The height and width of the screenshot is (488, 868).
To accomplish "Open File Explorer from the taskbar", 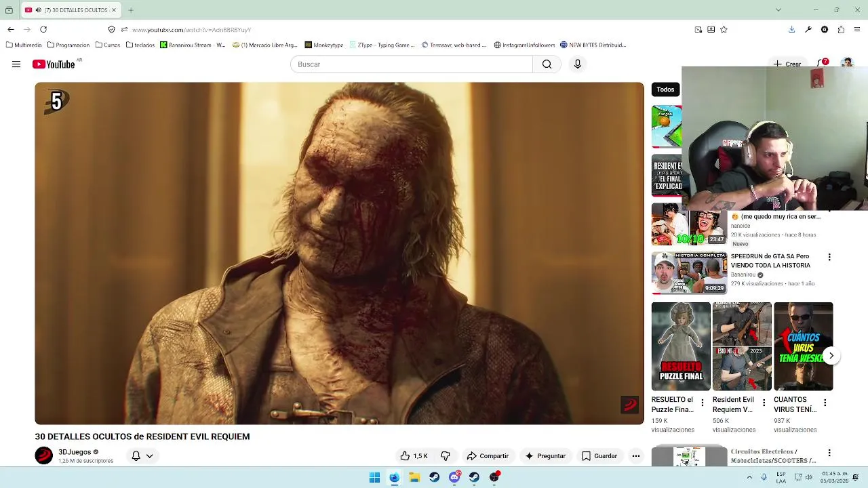I will [x=414, y=477].
